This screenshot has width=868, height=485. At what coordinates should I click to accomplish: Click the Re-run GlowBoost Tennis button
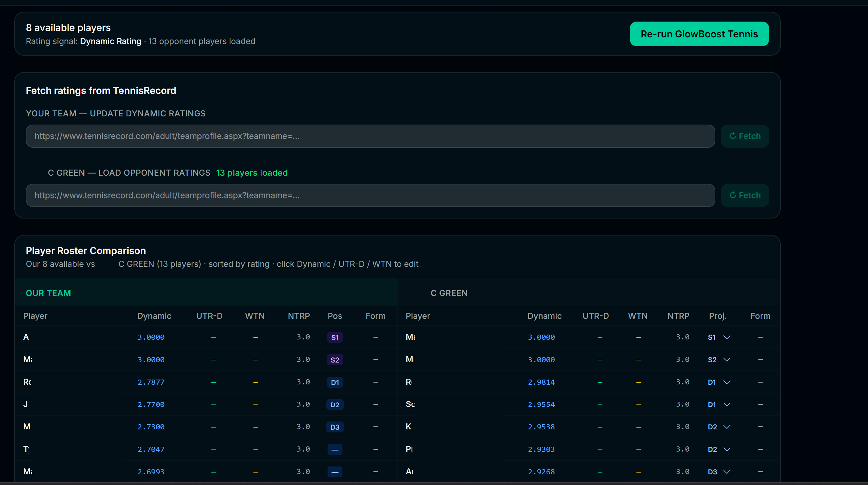tap(699, 34)
